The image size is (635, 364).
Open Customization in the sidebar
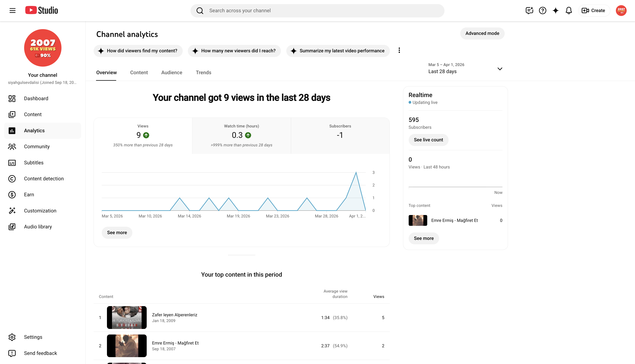(x=43, y=211)
